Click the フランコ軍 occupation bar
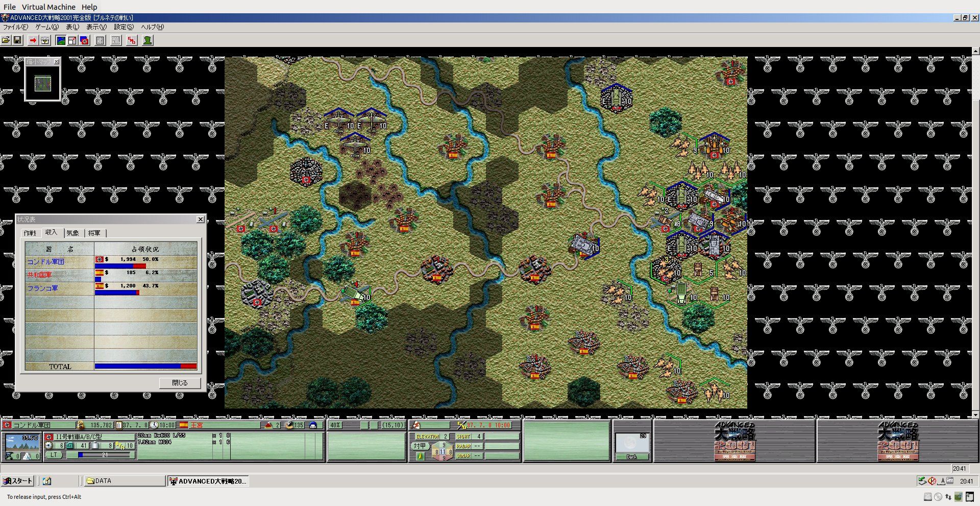The image size is (980, 506). coord(117,293)
